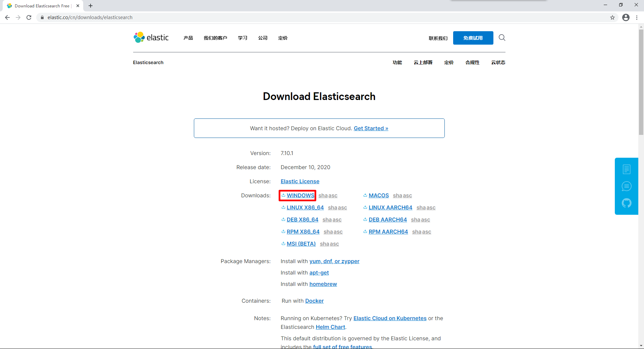Open the site search magnifier icon
Image resolution: width=644 pixels, height=349 pixels.
point(502,38)
